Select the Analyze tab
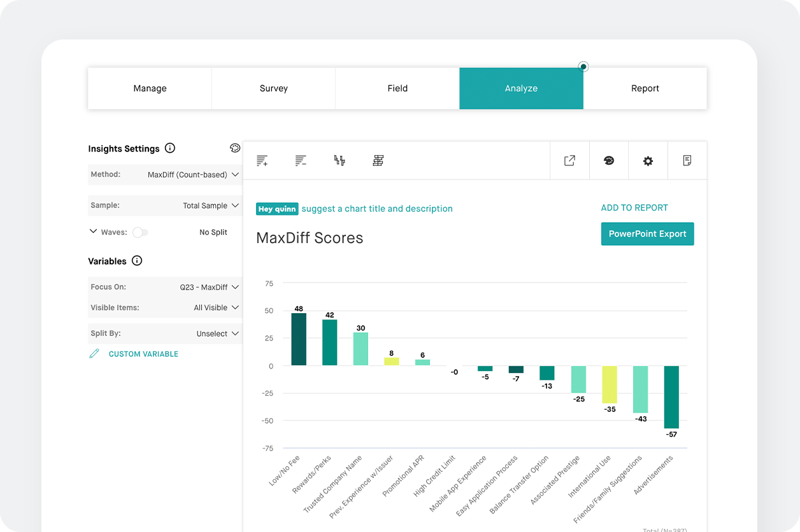Image resolution: width=800 pixels, height=532 pixels. (x=521, y=88)
